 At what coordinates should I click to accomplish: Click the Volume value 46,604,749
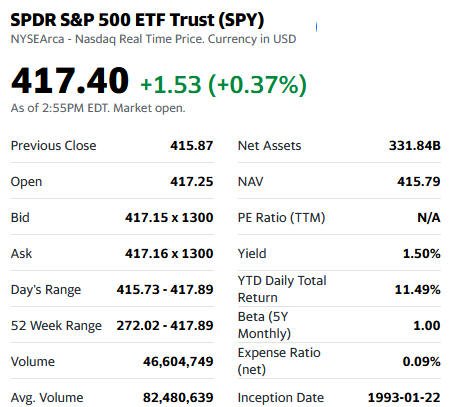178,362
